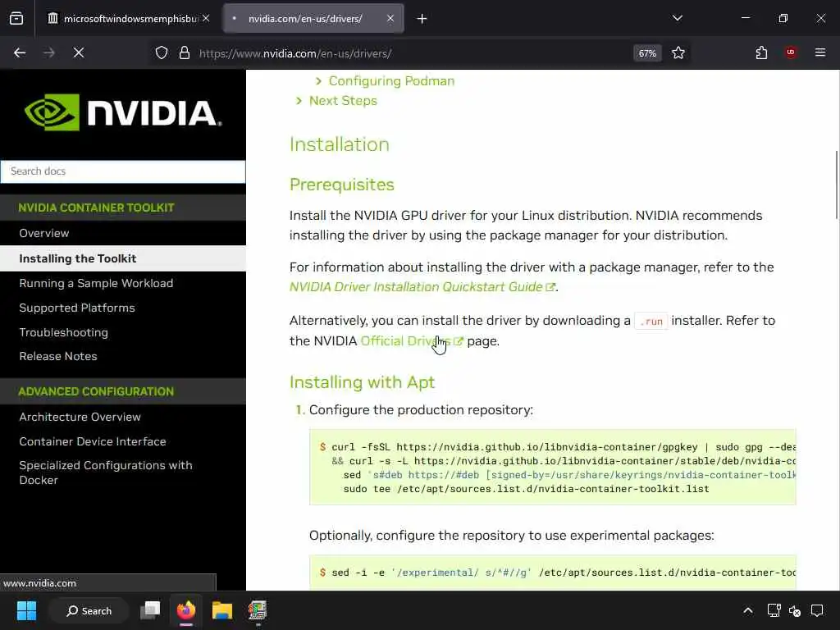The width and height of the screenshot is (840, 630).
Task: Focus the Search docs field
Action: [123, 171]
